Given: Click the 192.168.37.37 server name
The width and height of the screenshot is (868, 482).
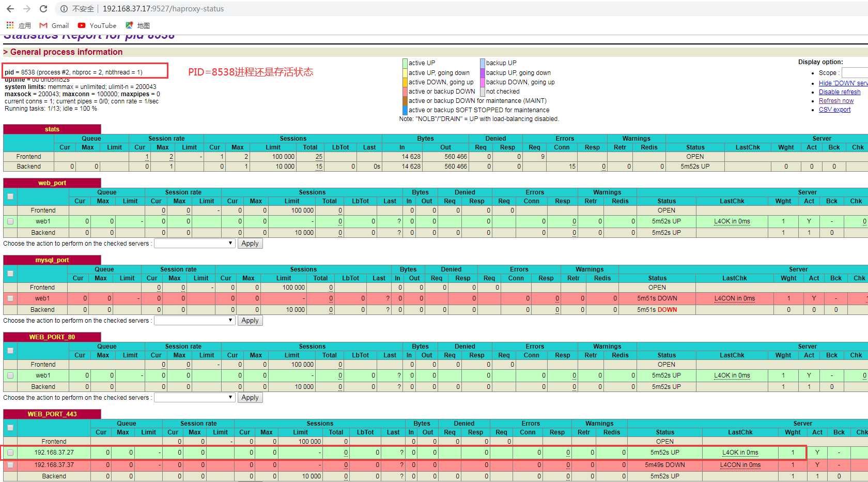Looking at the screenshot, I should pos(54,465).
